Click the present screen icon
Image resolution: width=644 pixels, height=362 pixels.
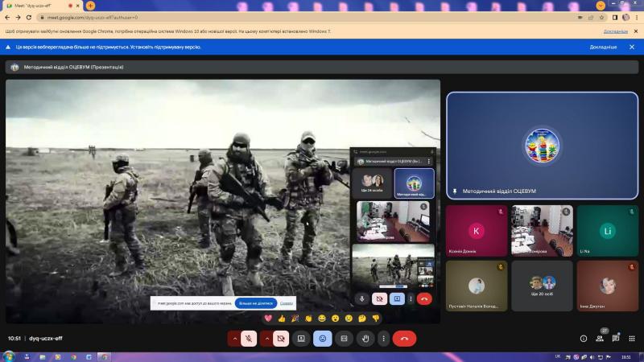click(301, 339)
